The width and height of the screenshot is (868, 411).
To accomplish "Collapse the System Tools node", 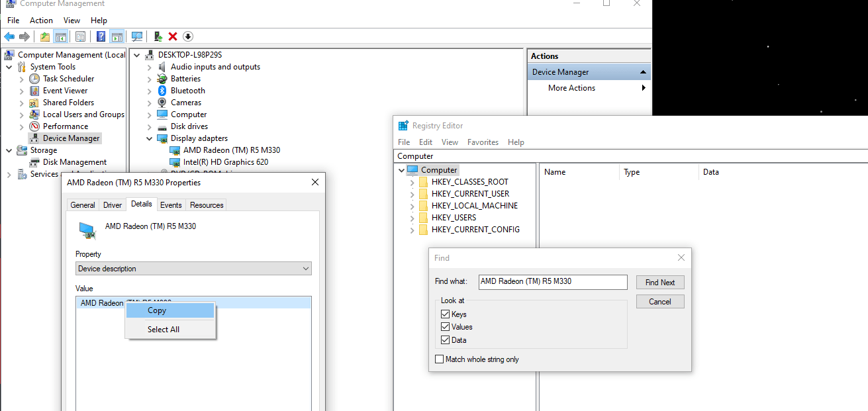I will click(x=9, y=67).
